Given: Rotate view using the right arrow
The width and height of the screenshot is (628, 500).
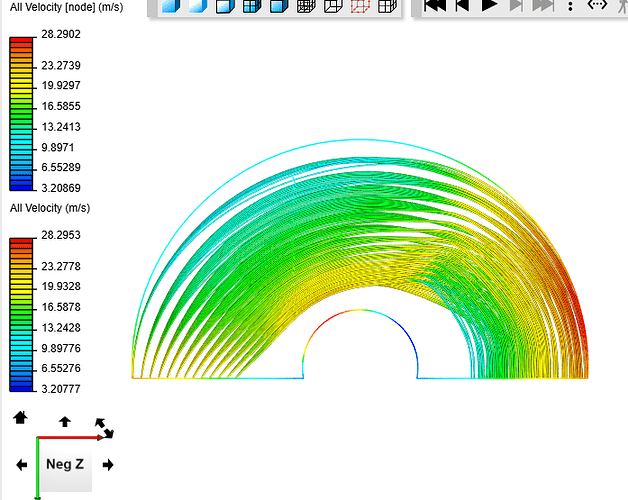Looking at the screenshot, I should click(x=108, y=465).
